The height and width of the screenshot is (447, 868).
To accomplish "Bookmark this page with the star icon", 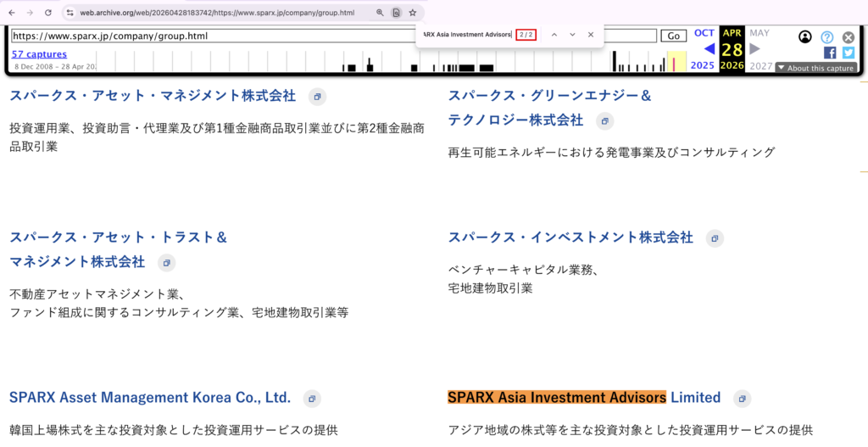I will click(413, 12).
